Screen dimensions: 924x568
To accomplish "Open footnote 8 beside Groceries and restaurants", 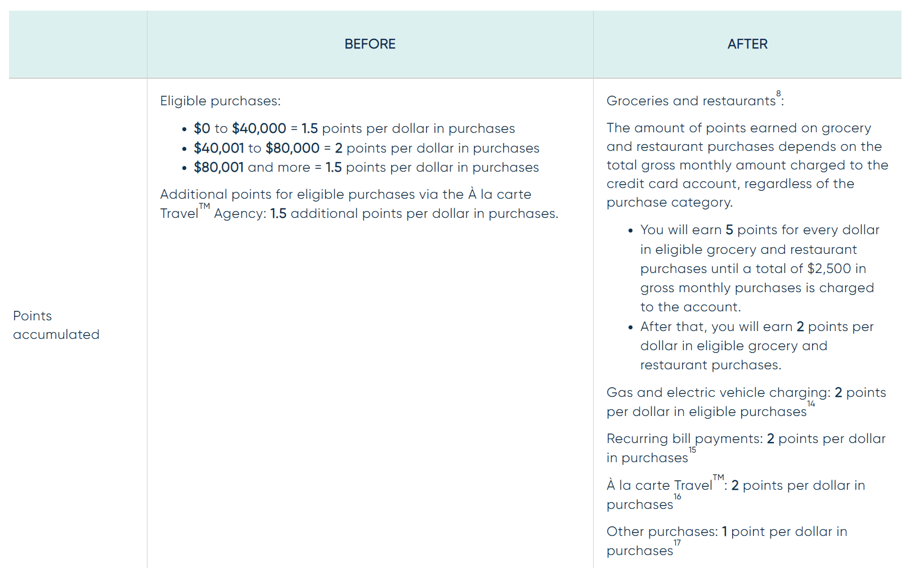I will [778, 94].
